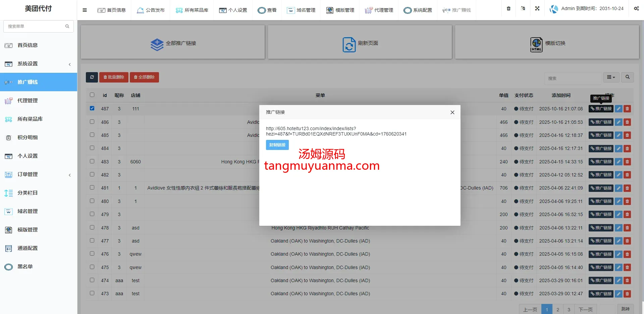This screenshot has width=644, height=314.
Task: Click the refresh icon button above table
Action: 92,77
